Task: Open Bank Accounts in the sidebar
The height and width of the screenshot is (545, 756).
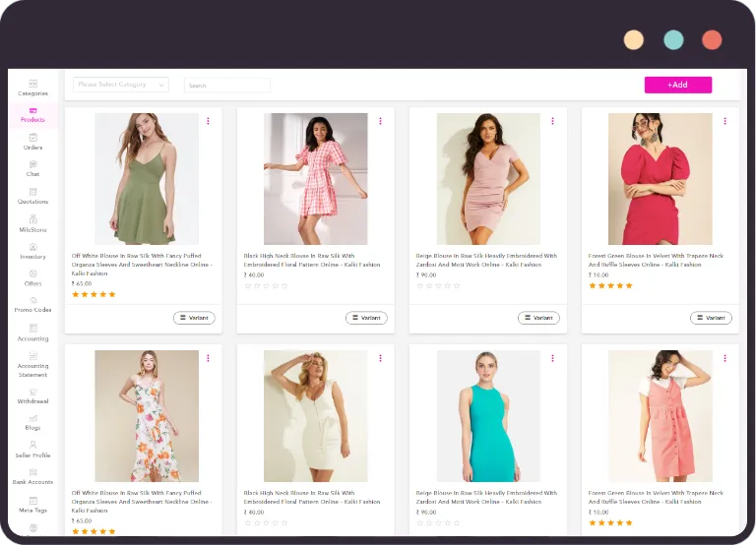Action: click(32, 473)
